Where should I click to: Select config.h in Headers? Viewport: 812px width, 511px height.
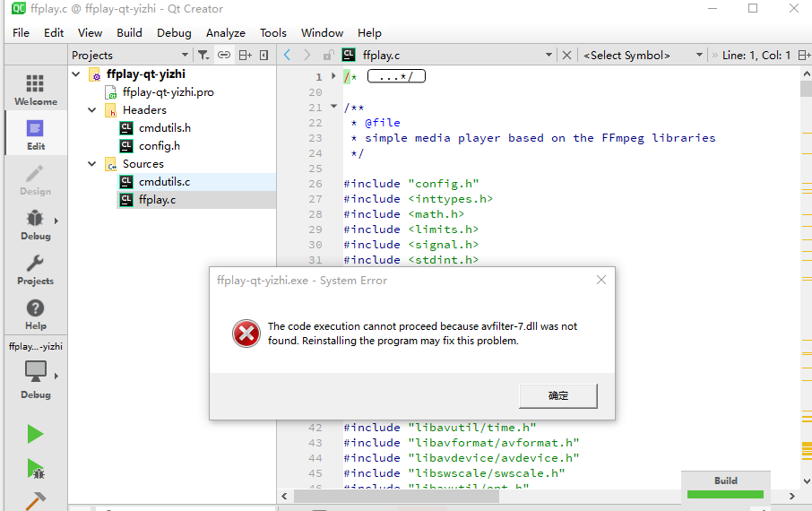(159, 146)
